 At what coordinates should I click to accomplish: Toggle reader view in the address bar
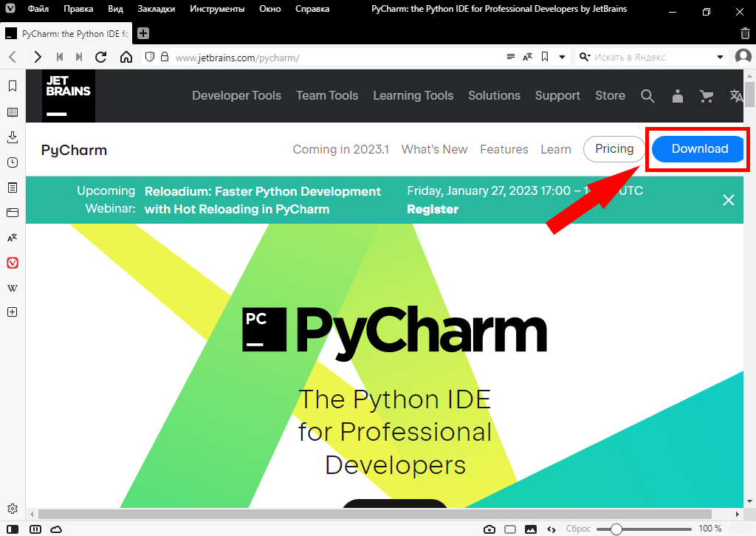coord(511,57)
